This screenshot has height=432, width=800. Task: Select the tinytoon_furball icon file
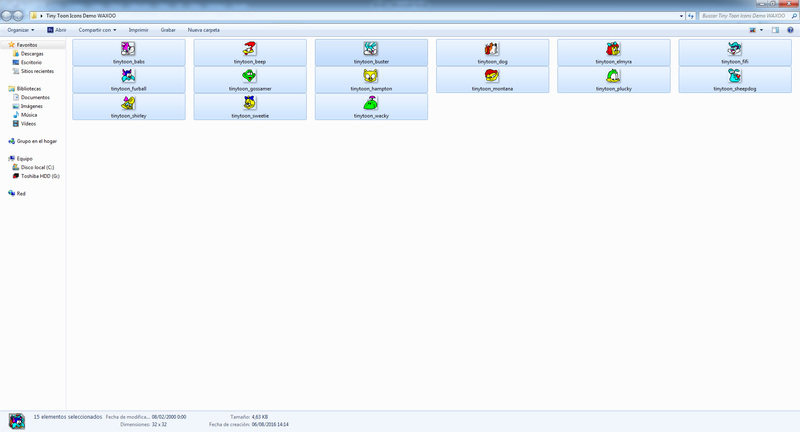[x=129, y=80]
